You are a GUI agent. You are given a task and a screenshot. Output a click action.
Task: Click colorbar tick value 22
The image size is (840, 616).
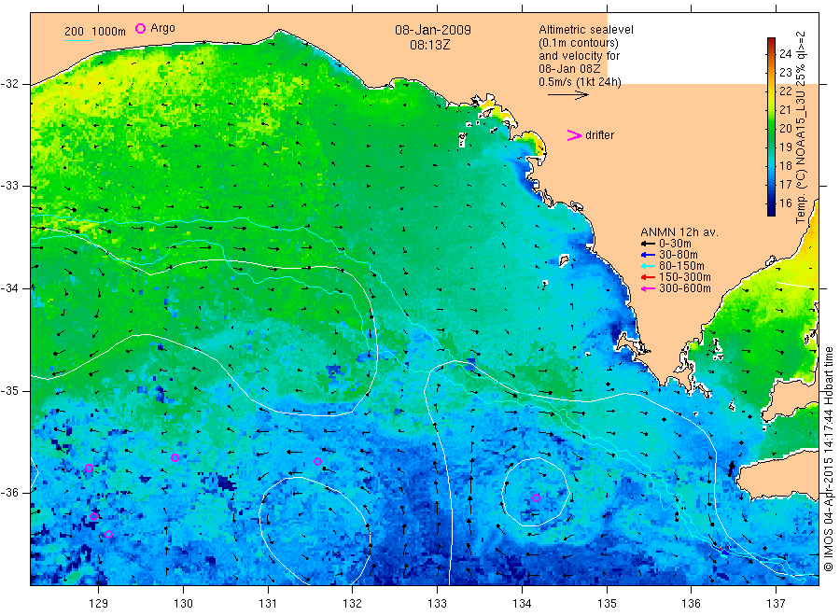point(785,91)
